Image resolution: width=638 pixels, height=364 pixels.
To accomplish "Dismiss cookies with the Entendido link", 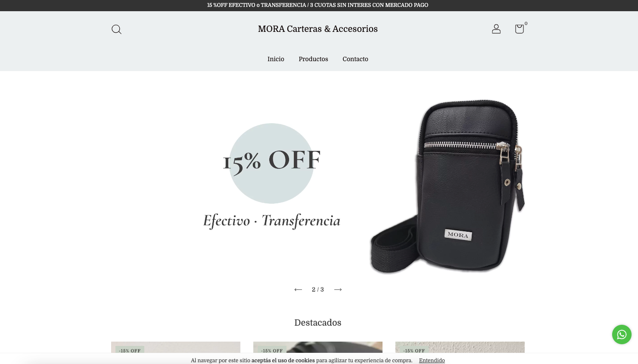I will (432, 361).
